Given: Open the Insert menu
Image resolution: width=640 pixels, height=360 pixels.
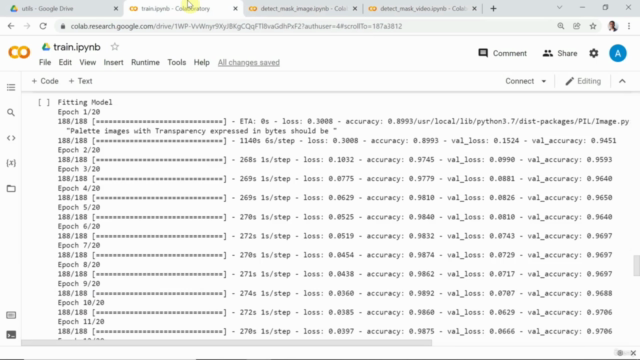Looking at the screenshot, I should click(x=113, y=62).
